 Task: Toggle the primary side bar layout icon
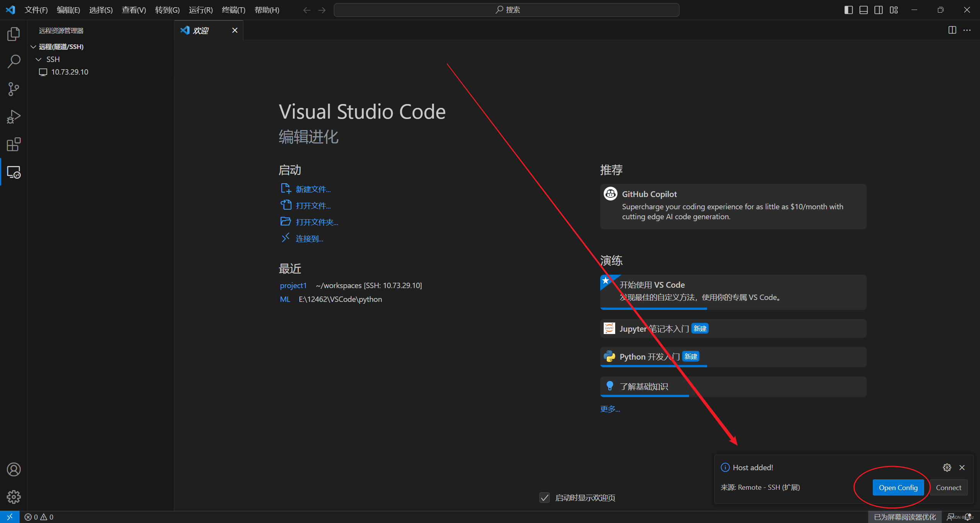click(849, 10)
